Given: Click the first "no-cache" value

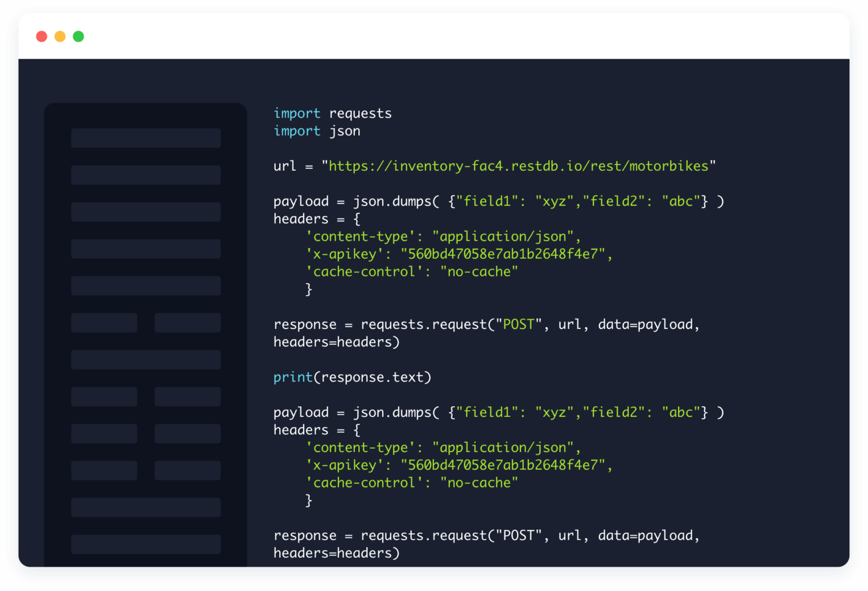Looking at the screenshot, I should click(x=479, y=272).
